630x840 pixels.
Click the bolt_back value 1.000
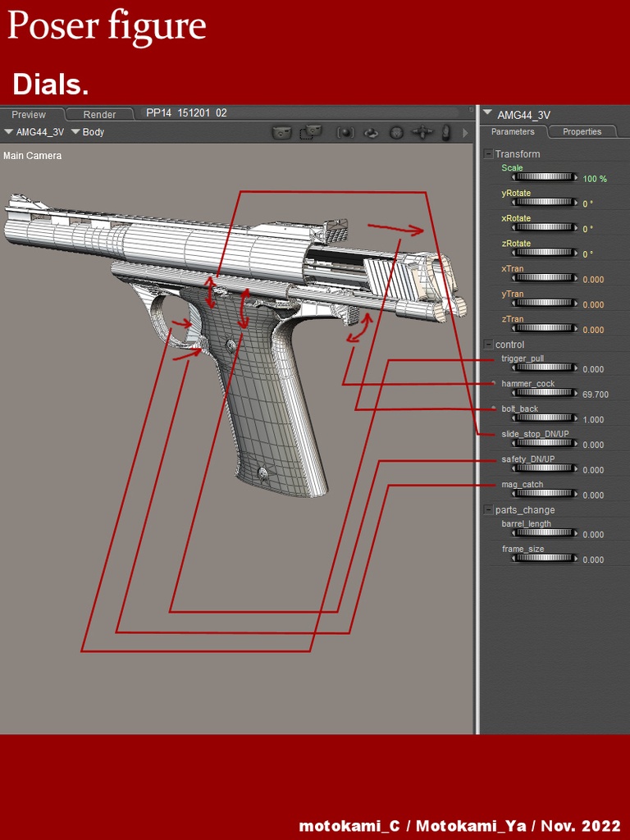(x=593, y=420)
